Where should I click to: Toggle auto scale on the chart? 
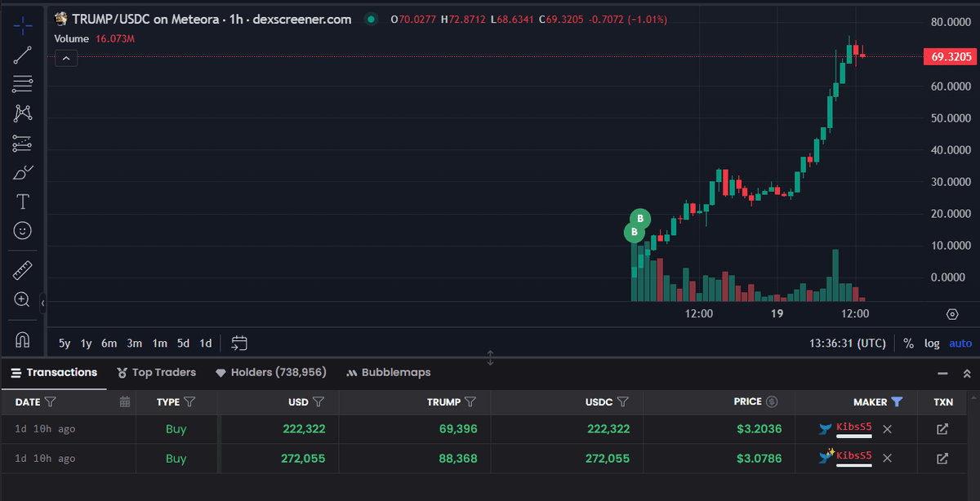[960, 344]
